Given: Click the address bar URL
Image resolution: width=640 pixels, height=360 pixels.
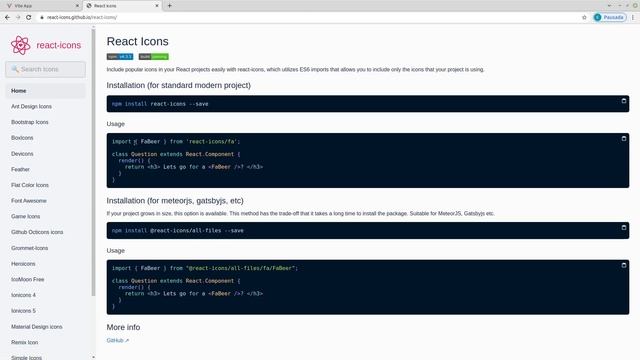Looking at the screenshot, I should pyautogui.click(x=82, y=17).
